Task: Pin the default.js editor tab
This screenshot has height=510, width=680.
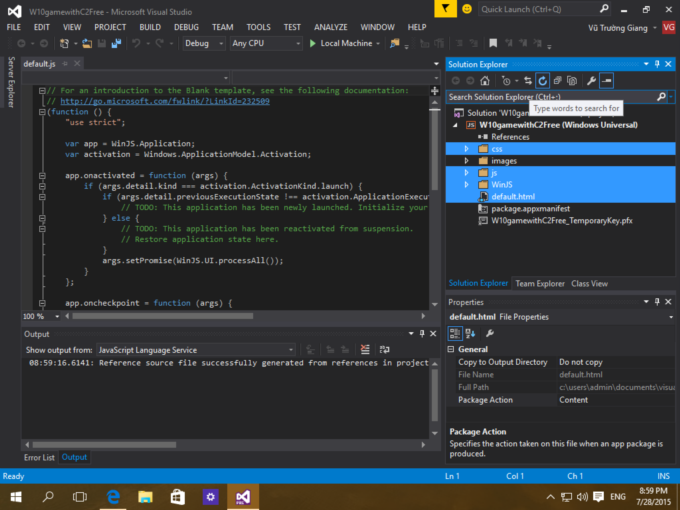Action: click(65, 64)
